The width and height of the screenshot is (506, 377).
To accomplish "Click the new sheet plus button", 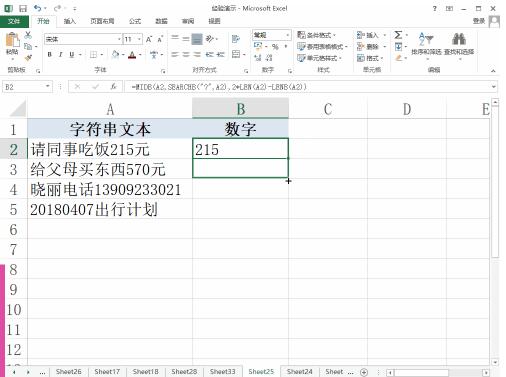I will pos(364,372).
